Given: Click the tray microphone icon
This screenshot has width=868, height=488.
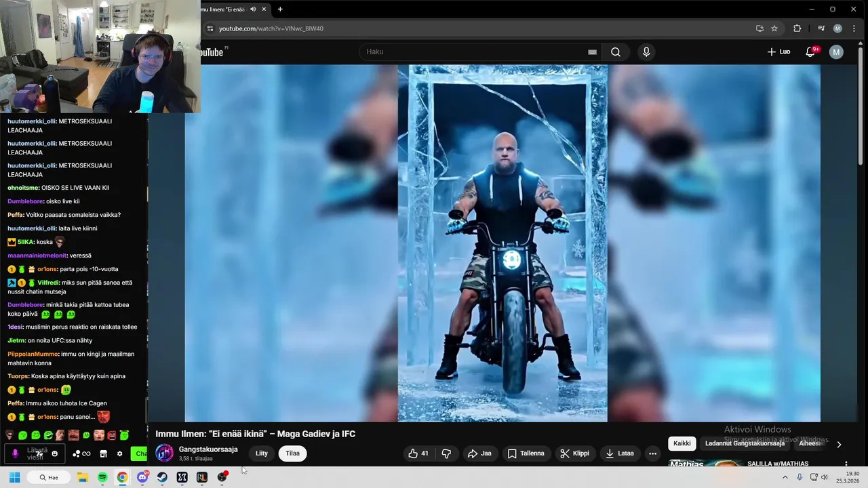Looking at the screenshot, I should pos(800,477).
